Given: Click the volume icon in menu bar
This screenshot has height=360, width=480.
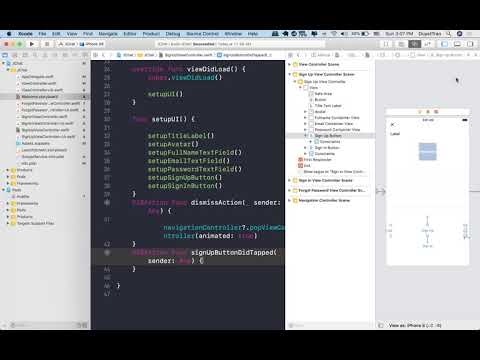Looking at the screenshot, I should (344, 34).
